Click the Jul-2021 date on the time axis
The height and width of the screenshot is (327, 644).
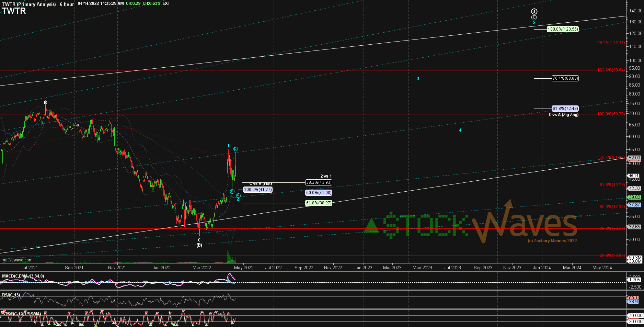(30, 268)
